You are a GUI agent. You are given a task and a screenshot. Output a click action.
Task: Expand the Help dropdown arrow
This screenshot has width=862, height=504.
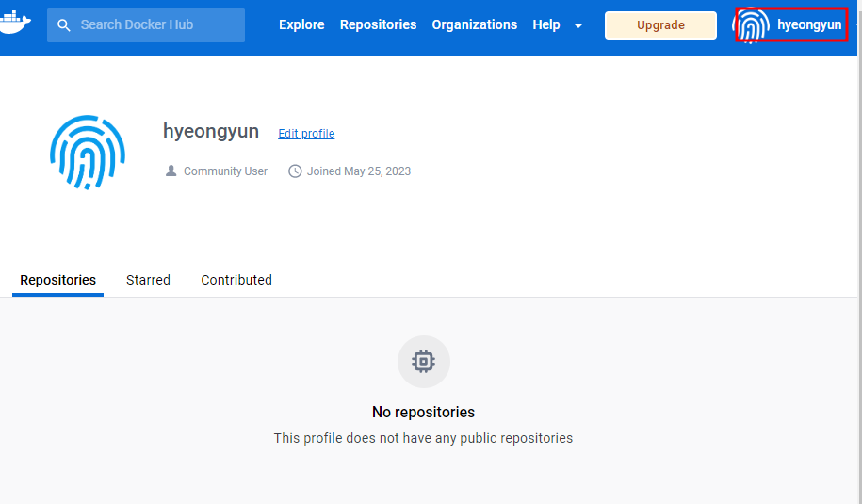[x=578, y=25]
